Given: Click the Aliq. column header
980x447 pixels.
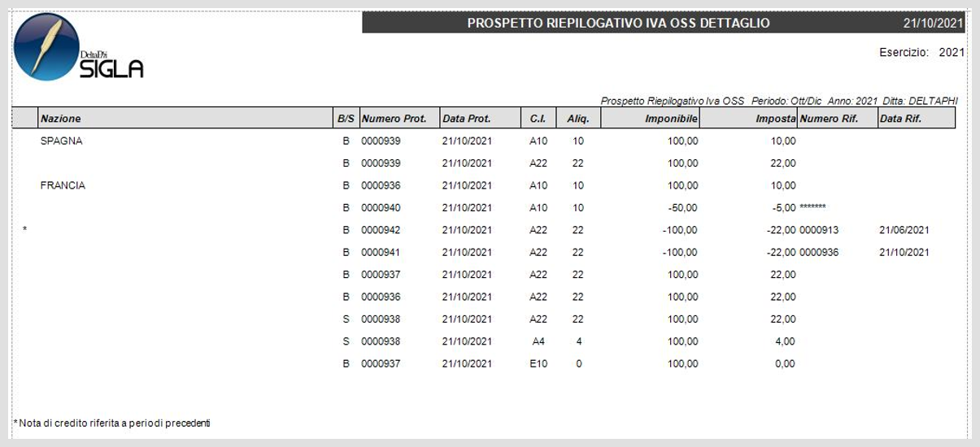Looking at the screenshot, I should pos(578,119).
